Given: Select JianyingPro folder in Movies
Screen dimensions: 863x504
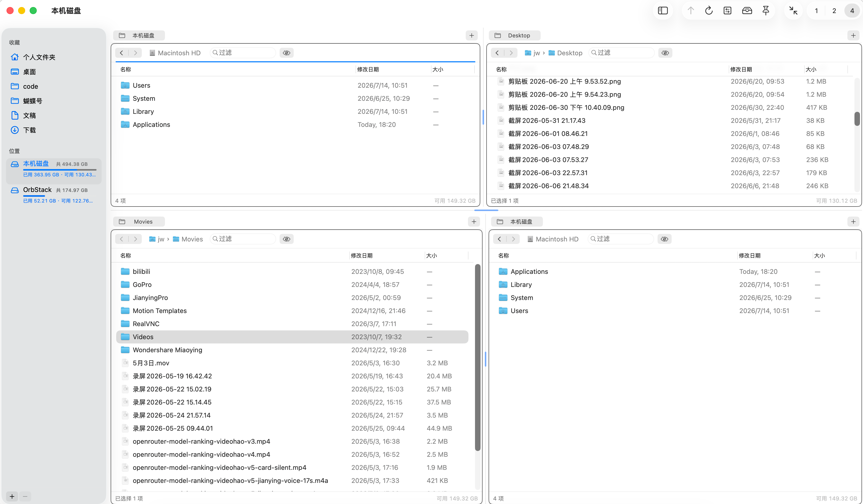Looking at the screenshot, I should 292,298.
